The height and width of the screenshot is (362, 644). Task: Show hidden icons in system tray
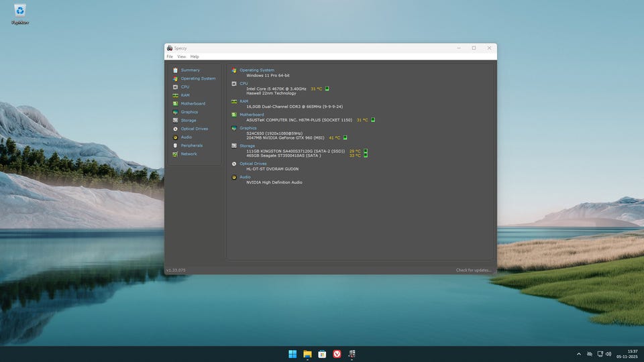[x=579, y=354]
